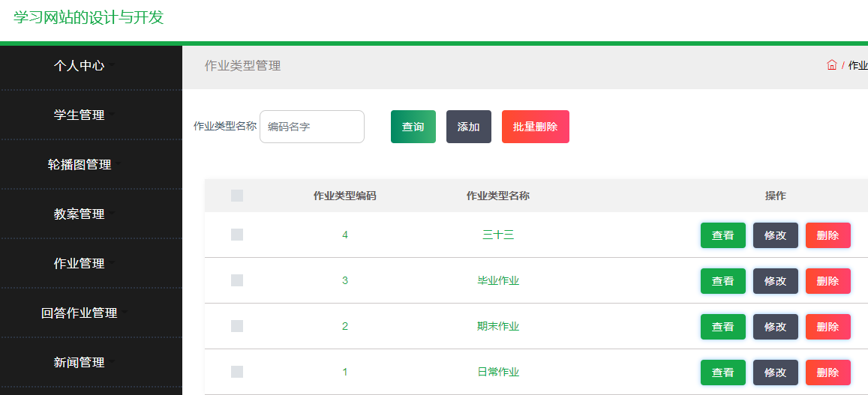Click the cell text 三十三
This screenshot has height=395, width=868.
pyautogui.click(x=498, y=235)
